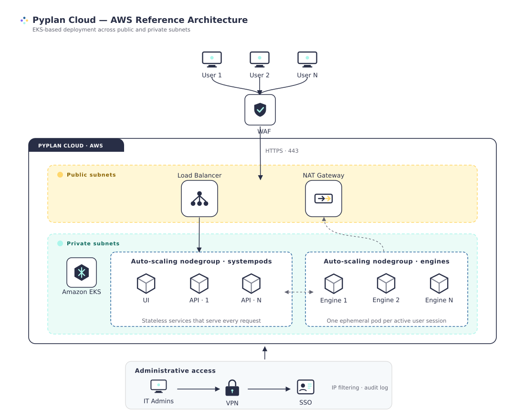Click the 'Amazon EKS' label text
This screenshot has width=525, height=420.
pyautogui.click(x=81, y=292)
